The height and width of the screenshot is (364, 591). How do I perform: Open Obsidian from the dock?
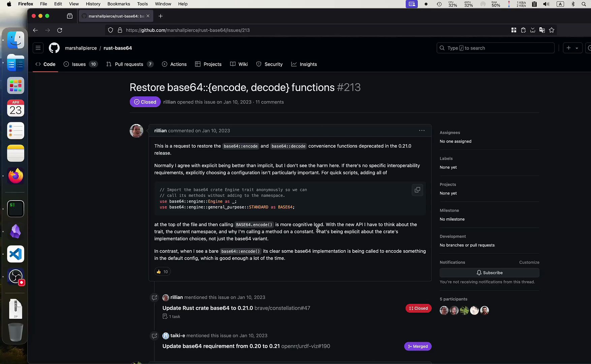tap(15, 231)
